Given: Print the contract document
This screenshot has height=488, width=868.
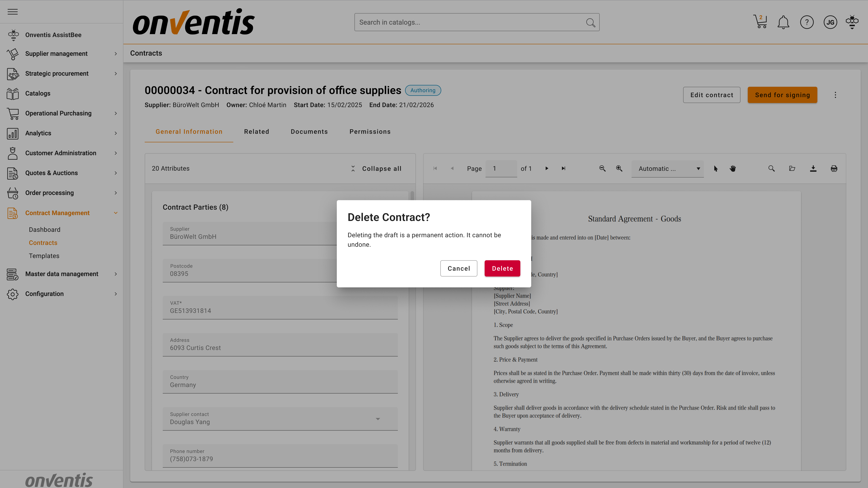Looking at the screenshot, I should click(x=834, y=168).
